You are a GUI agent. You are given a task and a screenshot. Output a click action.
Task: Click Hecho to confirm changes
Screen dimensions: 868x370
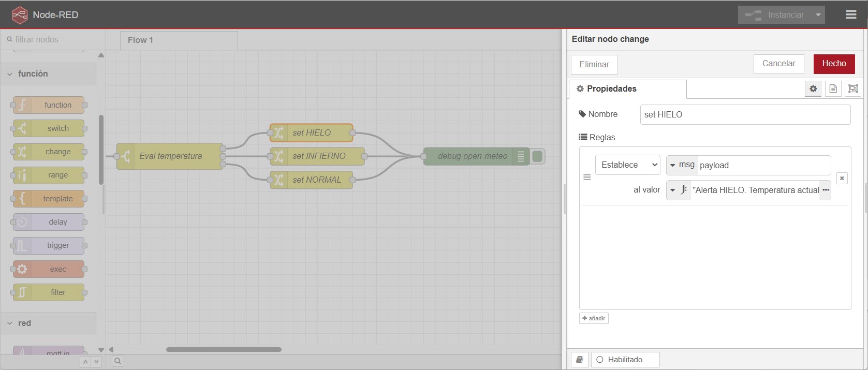(834, 64)
